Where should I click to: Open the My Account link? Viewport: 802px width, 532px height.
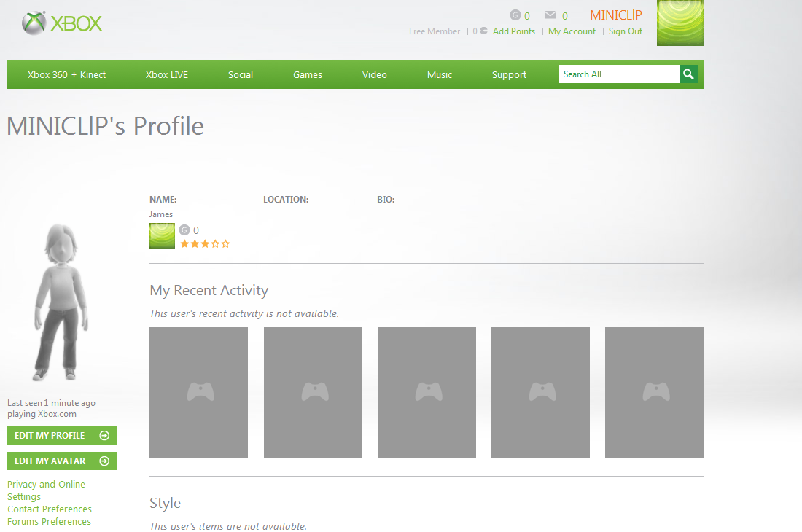click(572, 31)
